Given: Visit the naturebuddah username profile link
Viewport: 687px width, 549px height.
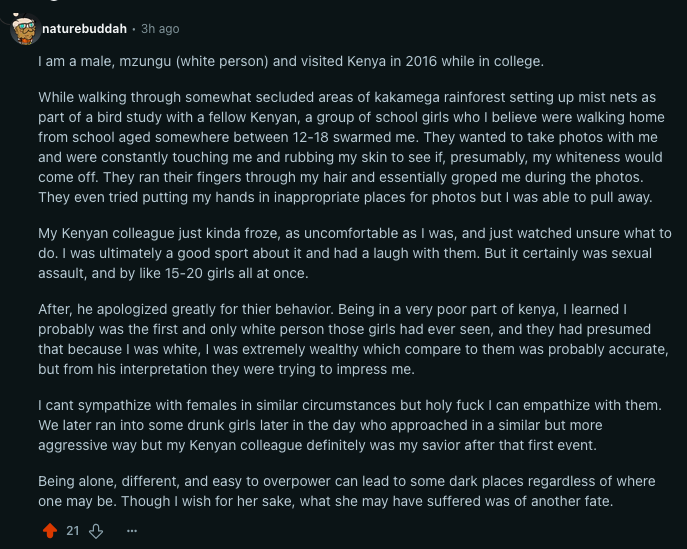Looking at the screenshot, I should pyautogui.click(x=85, y=29).
